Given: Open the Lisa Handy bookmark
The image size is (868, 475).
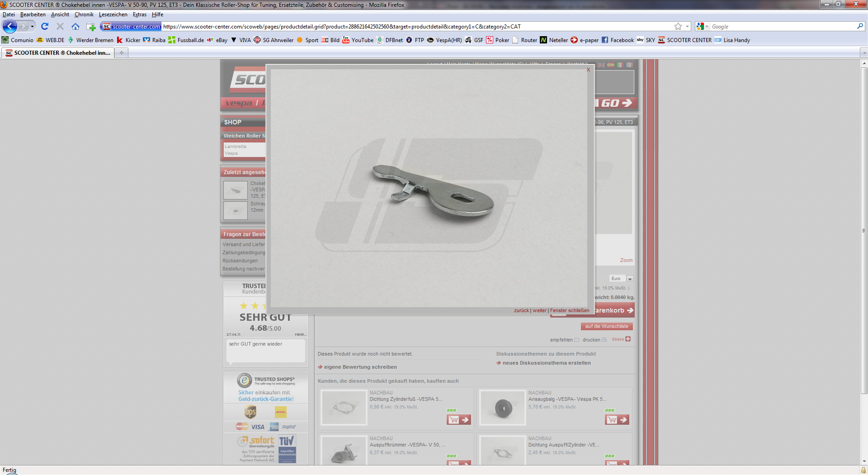Looking at the screenshot, I should pos(732,40).
